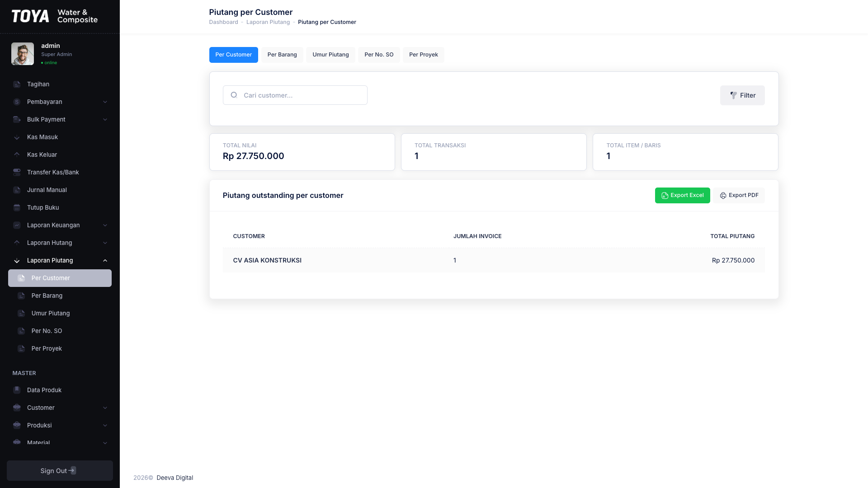Viewport: 868px width, 488px height.
Task: Switch to the Per No. SO tab
Action: (379, 55)
